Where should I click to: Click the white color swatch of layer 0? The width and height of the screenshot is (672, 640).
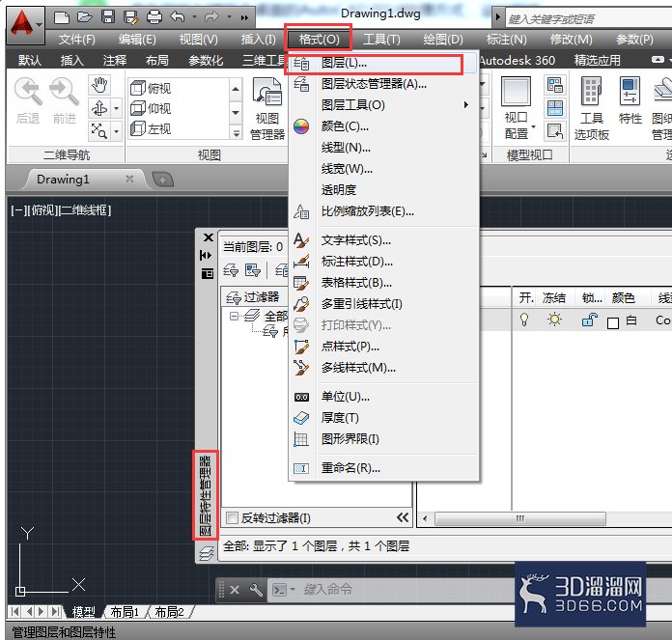pyautogui.click(x=613, y=322)
